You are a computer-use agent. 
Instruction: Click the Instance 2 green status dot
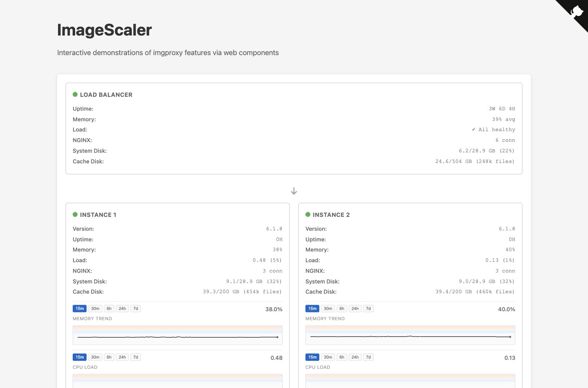click(308, 214)
